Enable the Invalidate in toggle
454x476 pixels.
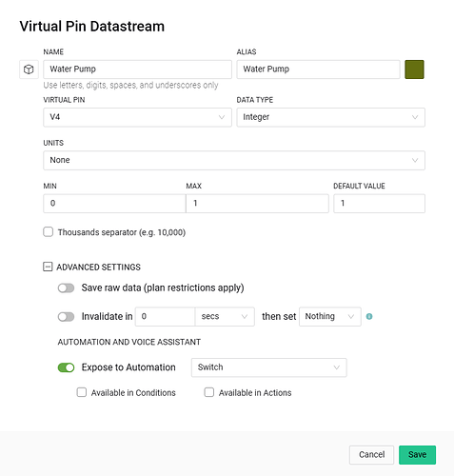tap(66, 317)
